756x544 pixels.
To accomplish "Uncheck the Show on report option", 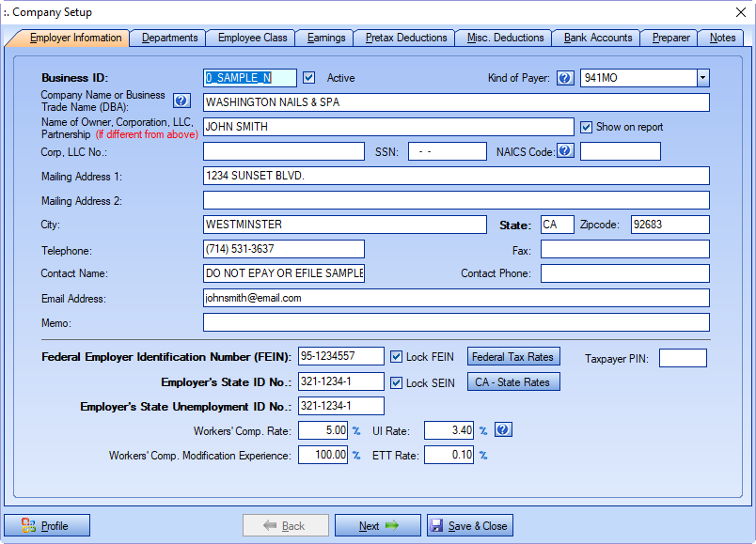I will click(586, 127).
